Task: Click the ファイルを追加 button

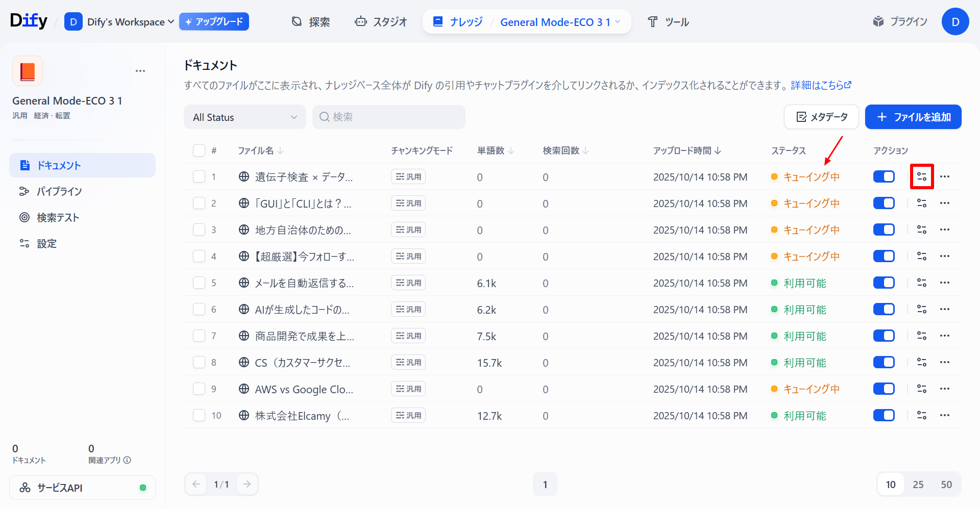Action: [913, 117]
